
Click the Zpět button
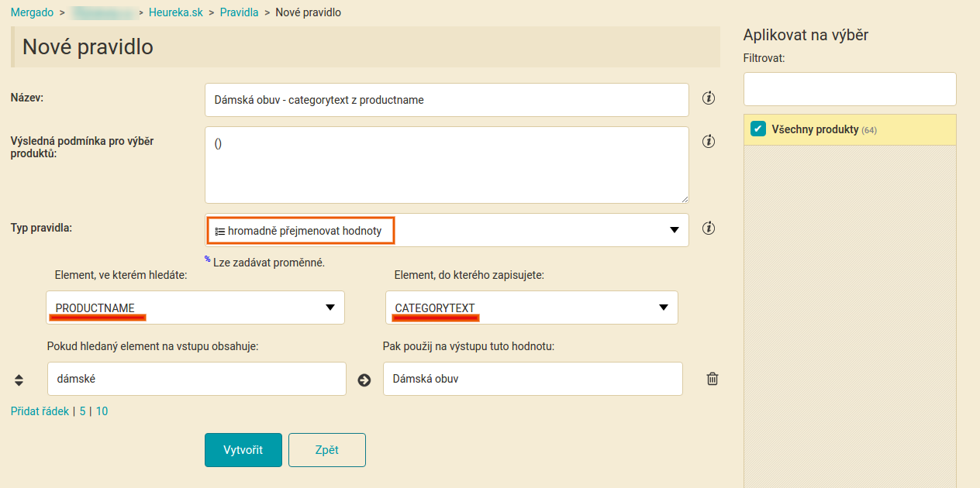[327, 450]
